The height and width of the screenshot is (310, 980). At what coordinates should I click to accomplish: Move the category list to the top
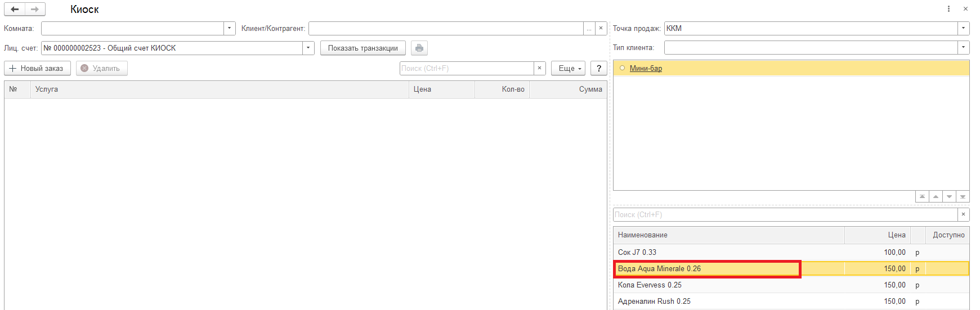click(922, 197)
